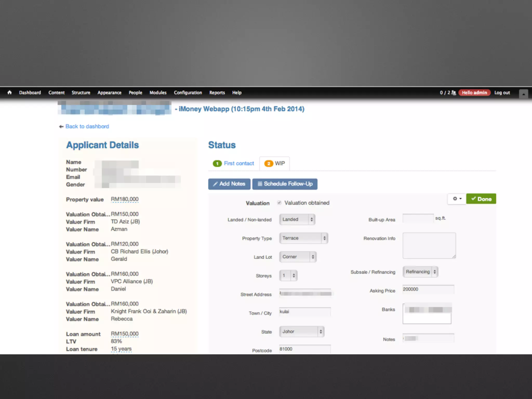
Task: Switch to the First contact tab
Action: tap(239, 164)
